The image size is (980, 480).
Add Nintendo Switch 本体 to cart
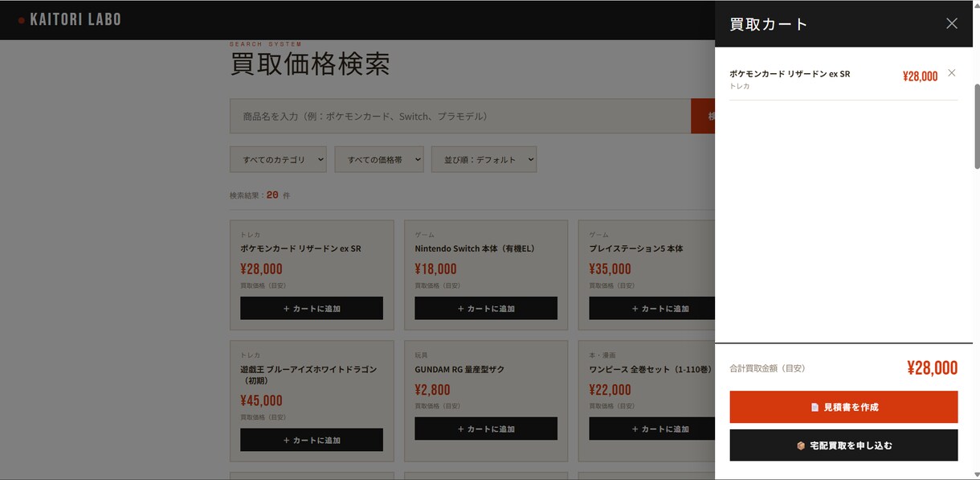[x=486, y=308]
